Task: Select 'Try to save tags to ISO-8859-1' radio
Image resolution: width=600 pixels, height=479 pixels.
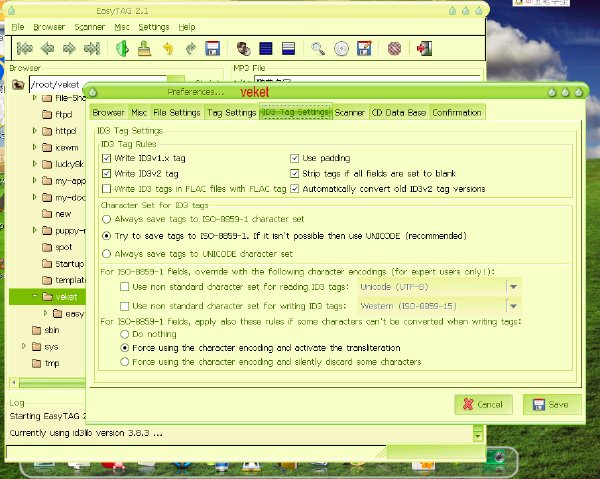Action: 106,236
